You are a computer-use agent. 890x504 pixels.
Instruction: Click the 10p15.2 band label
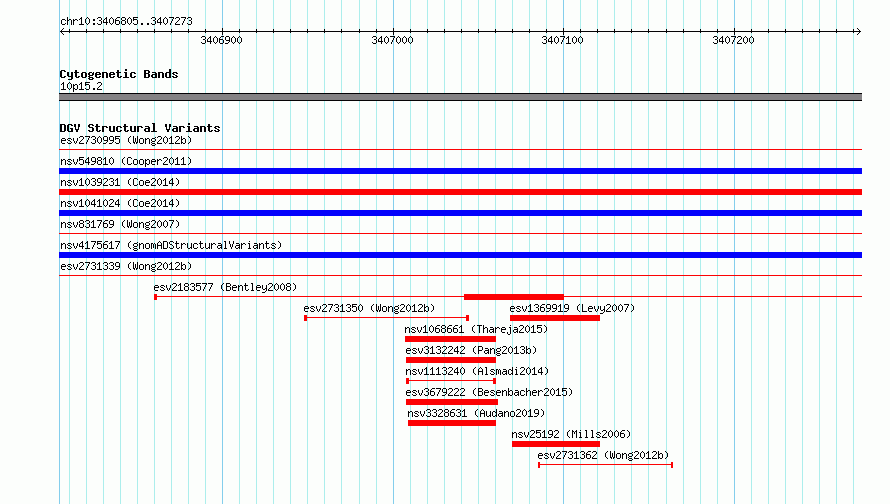pyautogui.click(x=81, y=86)
